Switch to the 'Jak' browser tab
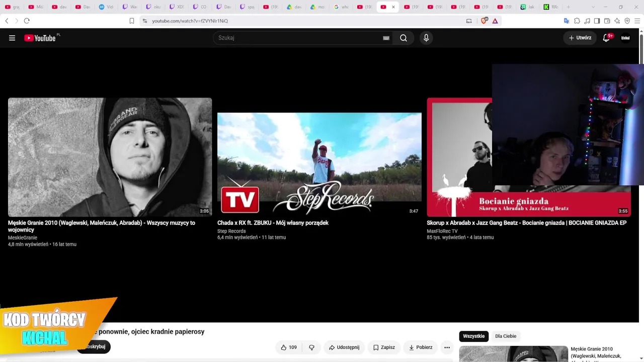This screenshot has width=644, height=362. [527, 7]
